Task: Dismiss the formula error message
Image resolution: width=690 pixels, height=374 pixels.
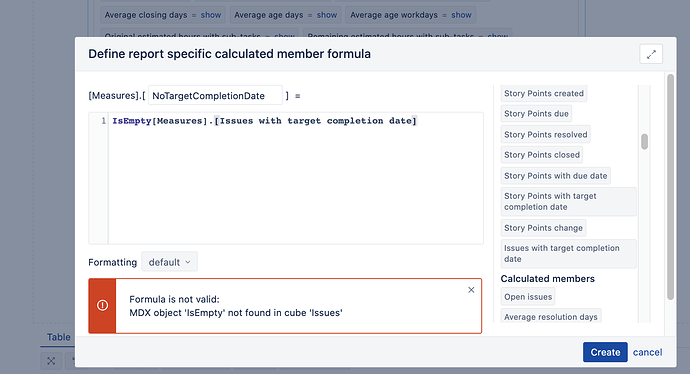Action: [x=471, y=290]
